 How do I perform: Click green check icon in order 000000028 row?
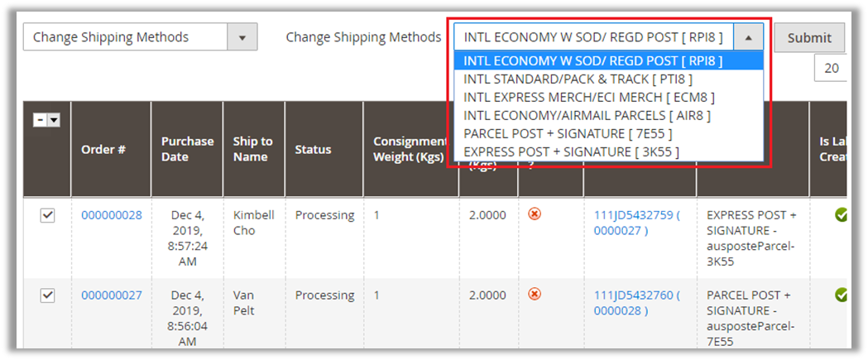click(x=841, y=215)
